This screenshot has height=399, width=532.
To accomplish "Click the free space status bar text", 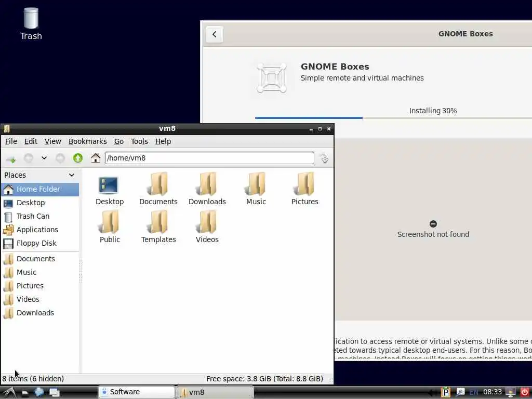I will point(264,379).
